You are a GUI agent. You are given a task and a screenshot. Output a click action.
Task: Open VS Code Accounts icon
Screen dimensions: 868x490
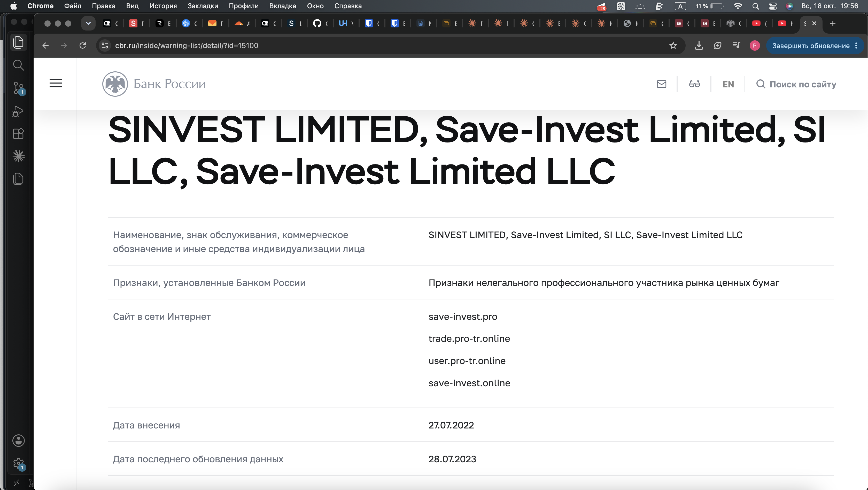(18, 440)
